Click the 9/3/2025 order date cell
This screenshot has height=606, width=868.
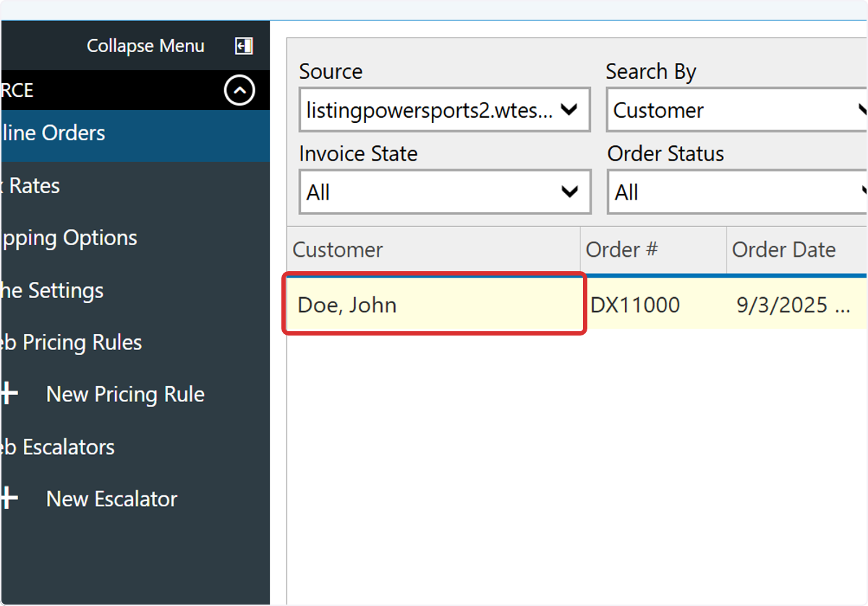click(797, 305)
